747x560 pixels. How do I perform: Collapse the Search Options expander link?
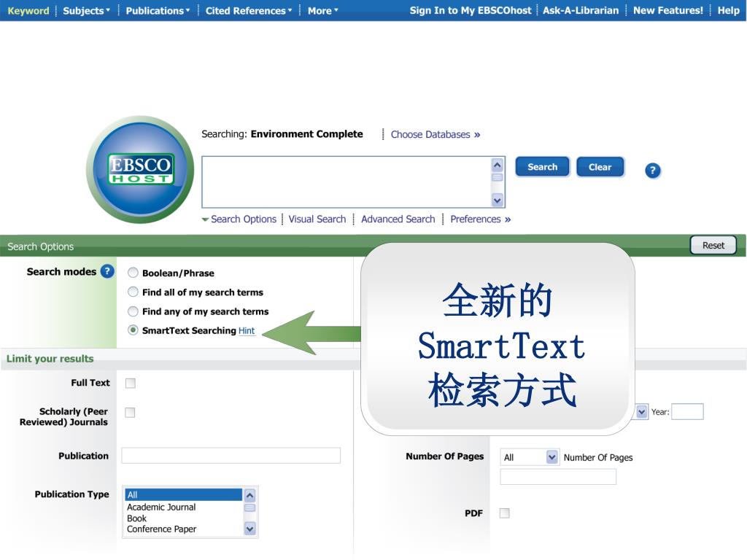point(239,219)
